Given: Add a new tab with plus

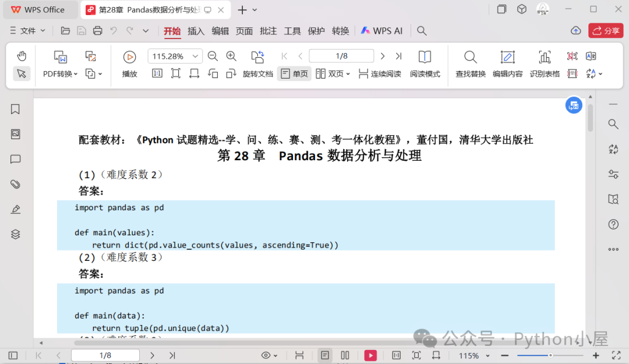Looking at the screenshot, I should (x=242, y=10).
